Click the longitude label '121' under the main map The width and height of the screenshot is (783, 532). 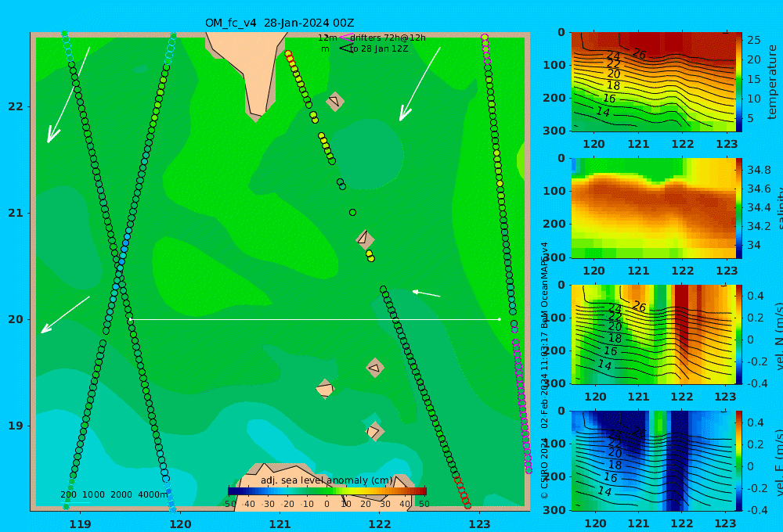(280, 524)
